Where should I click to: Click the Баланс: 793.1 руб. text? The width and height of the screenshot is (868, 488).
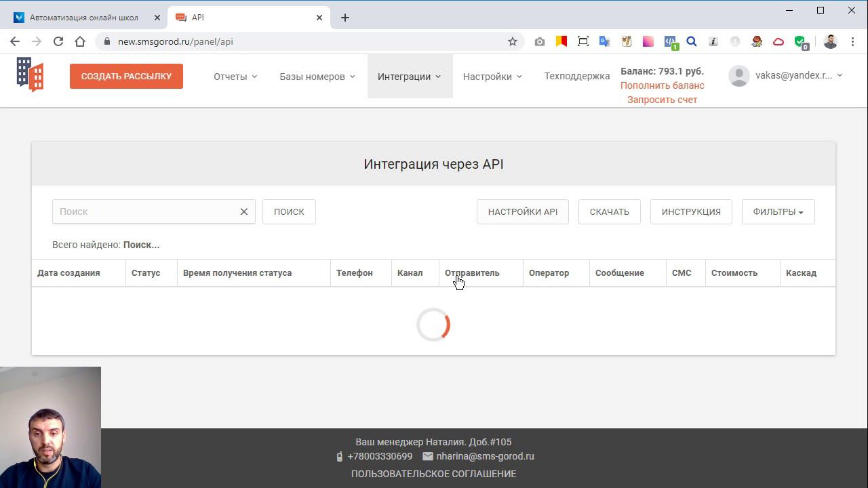click(662, 71)
